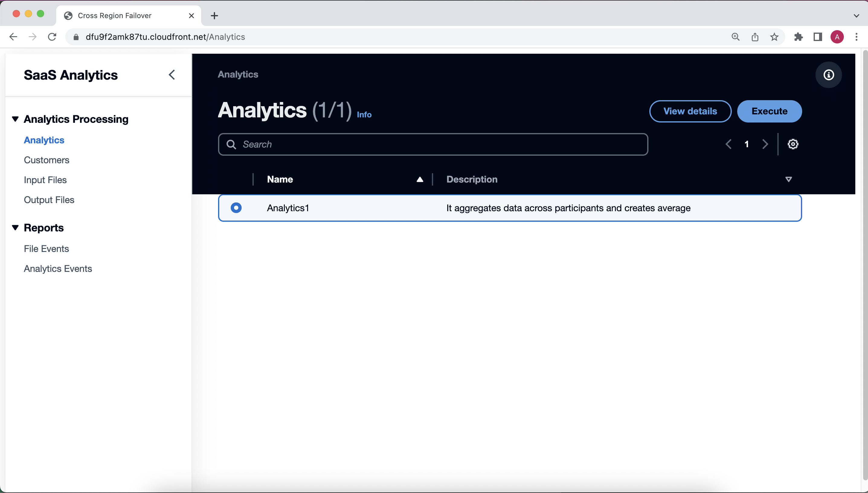Click the View details button

690,111
